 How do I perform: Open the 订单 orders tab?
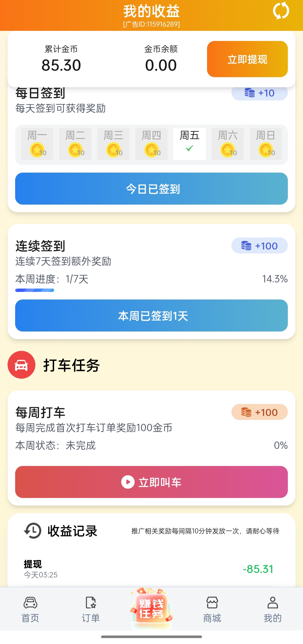point(91,609)
